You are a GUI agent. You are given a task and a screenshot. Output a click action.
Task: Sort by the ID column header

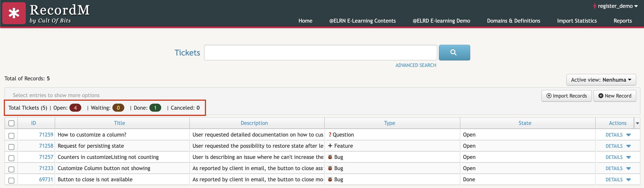[x=34, y=123]
